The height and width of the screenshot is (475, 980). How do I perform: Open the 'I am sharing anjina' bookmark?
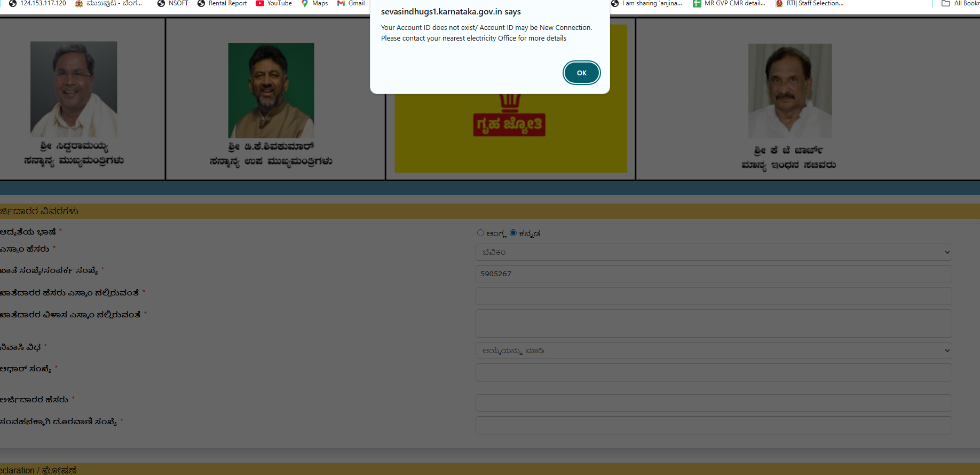pyautogui.click(x=646, y=3)
